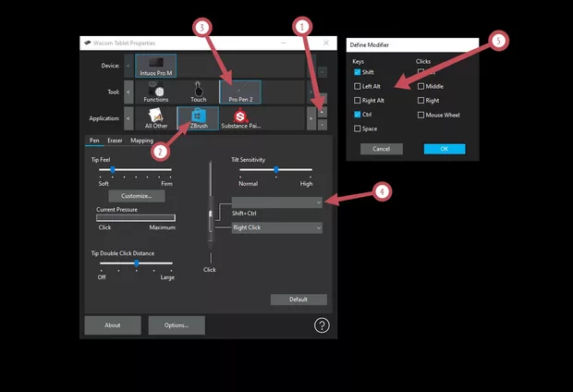Adjust the Tip Double Click Distance slider
Viewport: 573px width, 392px height.
[x=136, y=263]
